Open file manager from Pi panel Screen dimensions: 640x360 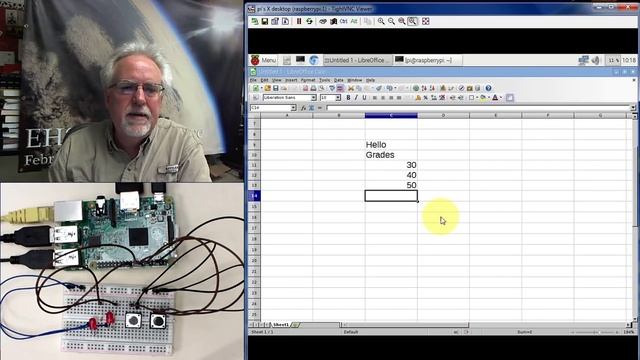coord(287,60)
